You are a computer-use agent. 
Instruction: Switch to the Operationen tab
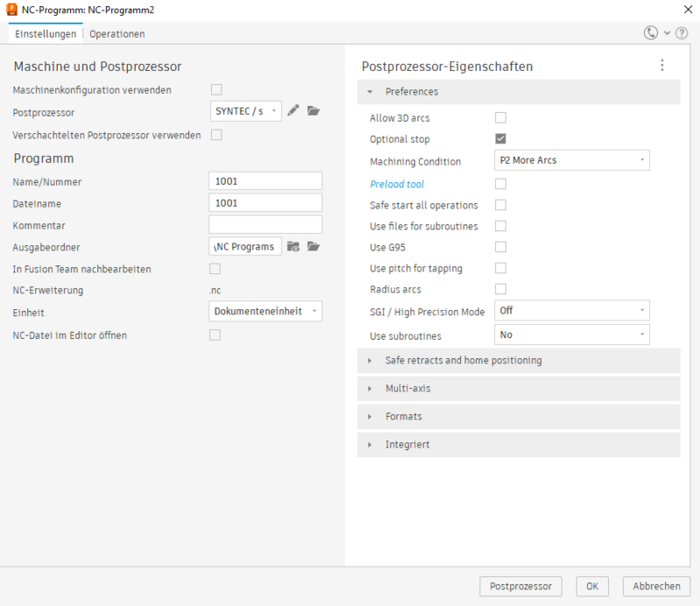[x=117, y=34]
